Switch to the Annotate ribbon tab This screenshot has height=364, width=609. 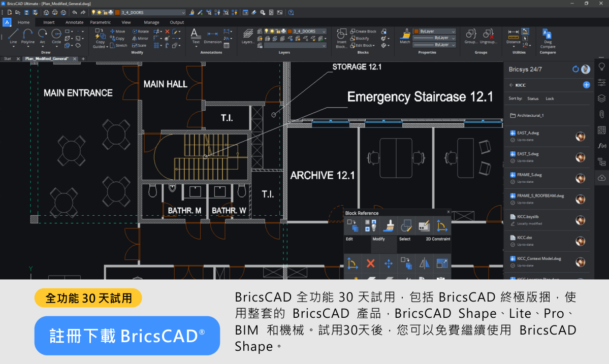coord(74,22)
